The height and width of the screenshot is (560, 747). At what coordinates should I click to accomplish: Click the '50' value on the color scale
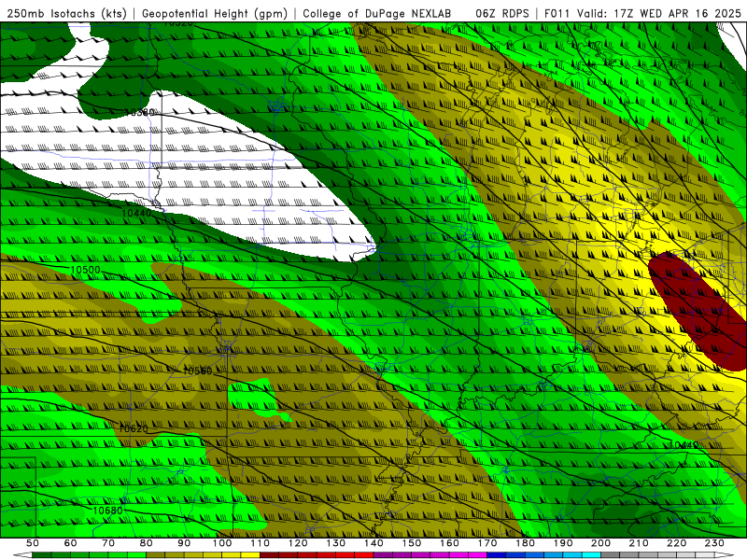pos(33,543)
